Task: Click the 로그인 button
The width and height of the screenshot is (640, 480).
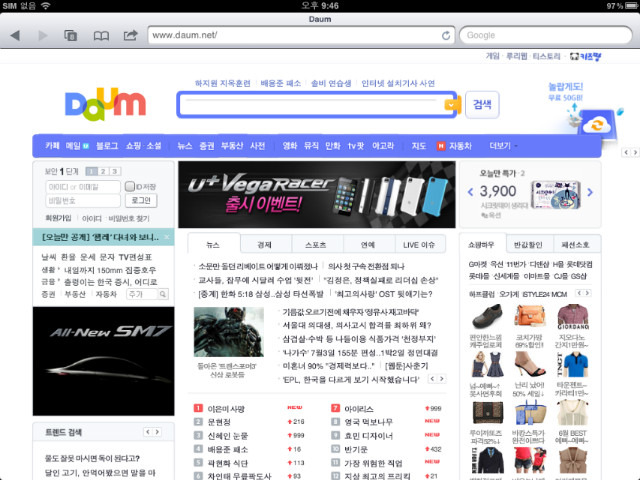Action: point(141,200)
